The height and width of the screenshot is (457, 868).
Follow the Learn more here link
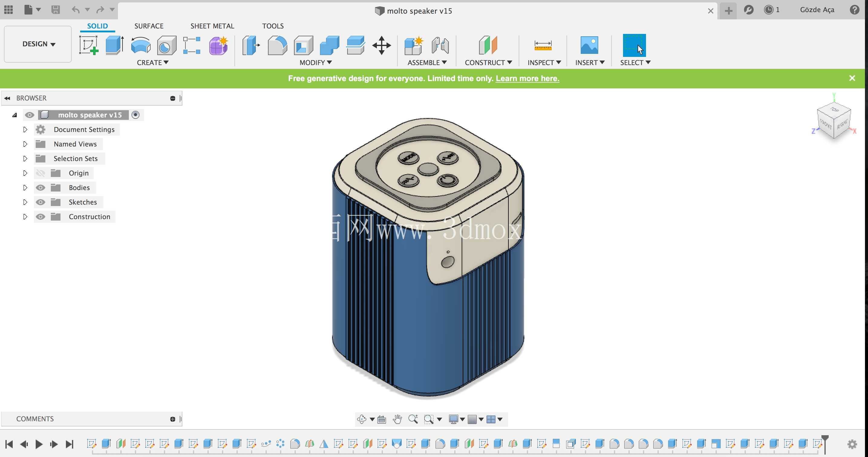[527, 79]
